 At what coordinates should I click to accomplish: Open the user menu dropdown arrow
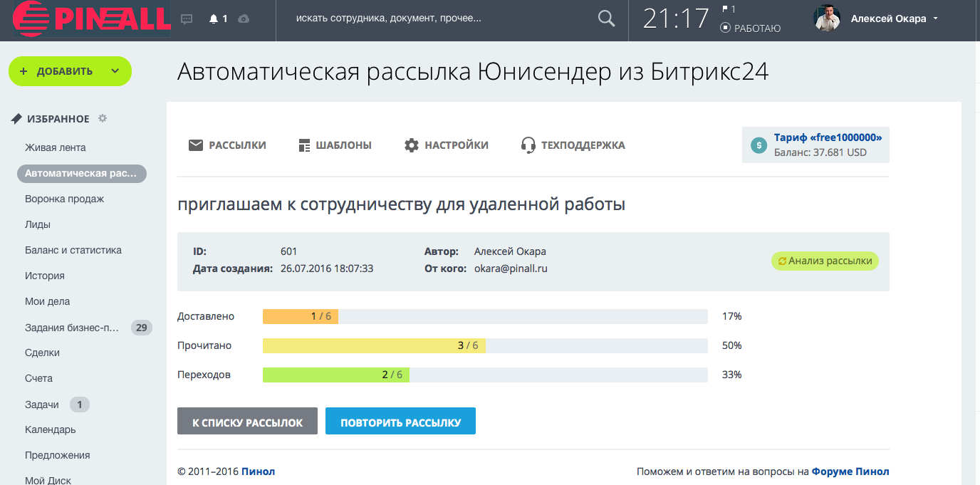tap(935, 19)
